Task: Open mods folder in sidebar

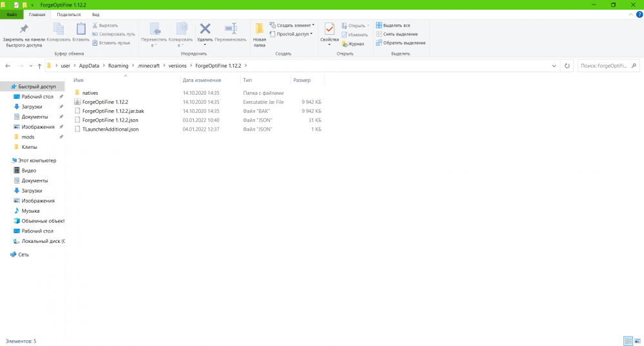Action: (28, 137)
